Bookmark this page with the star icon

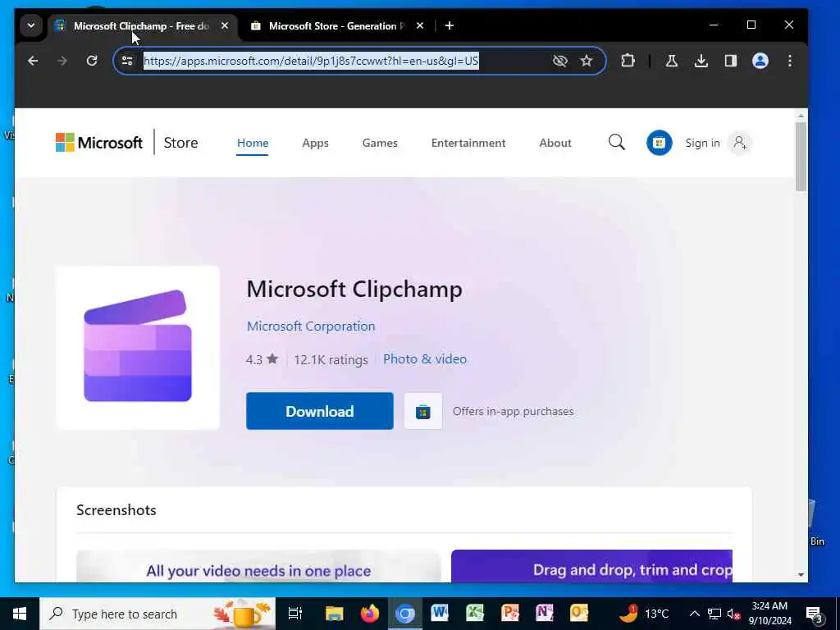pyautogui.click(x=587, y=61)
